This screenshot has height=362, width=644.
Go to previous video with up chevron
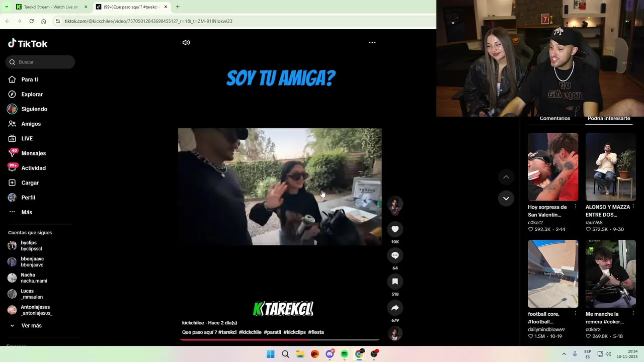[x=506, y=177]
